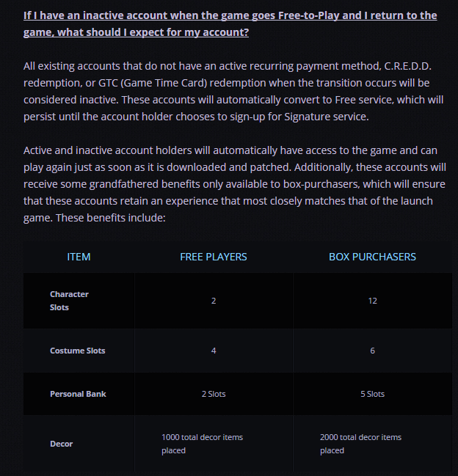Click the Character Slots row label

click(69, 301)
